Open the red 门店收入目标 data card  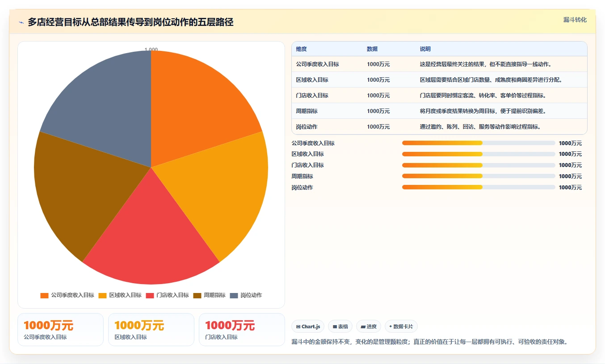click(x=242, y=330)
